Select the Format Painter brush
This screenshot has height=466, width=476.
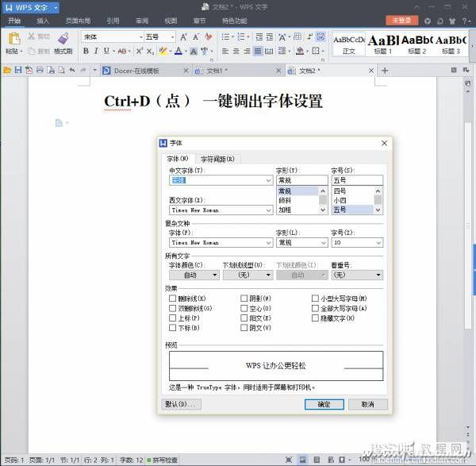(63, 39)
